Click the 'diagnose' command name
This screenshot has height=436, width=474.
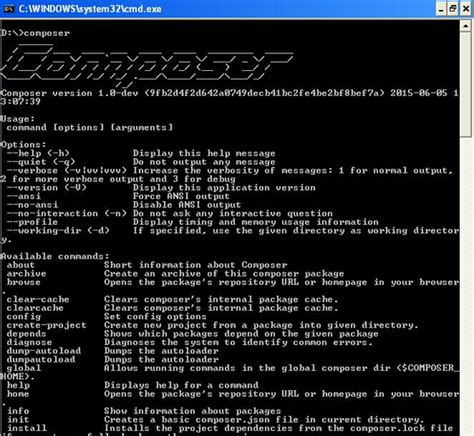[x=29, y=342]
